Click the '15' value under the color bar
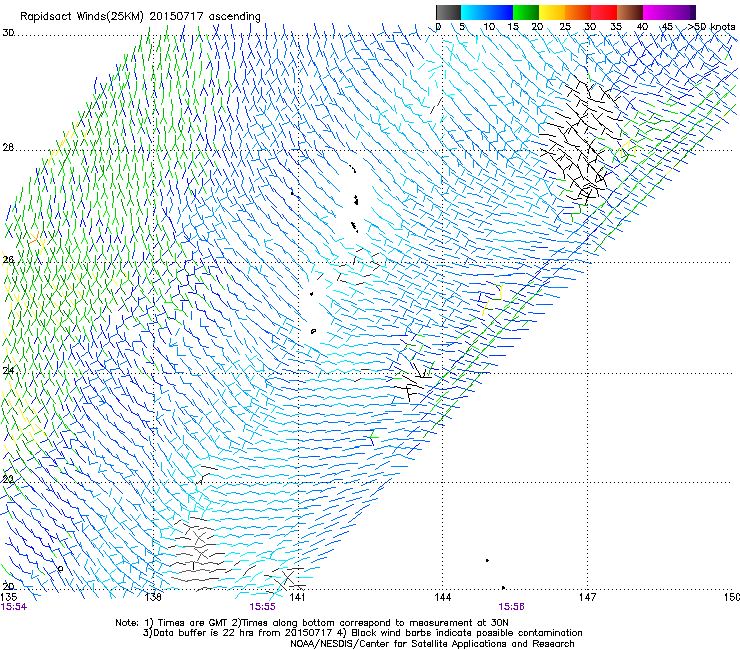 pyautogui.click(x=513, y=27)
